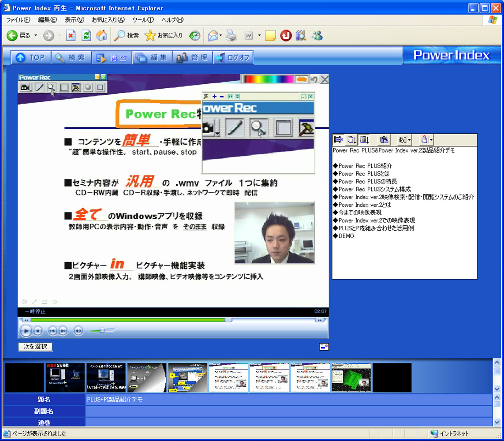Click the ログオフ logoff tab
504x441 pixels.
[x=233, y=57]
